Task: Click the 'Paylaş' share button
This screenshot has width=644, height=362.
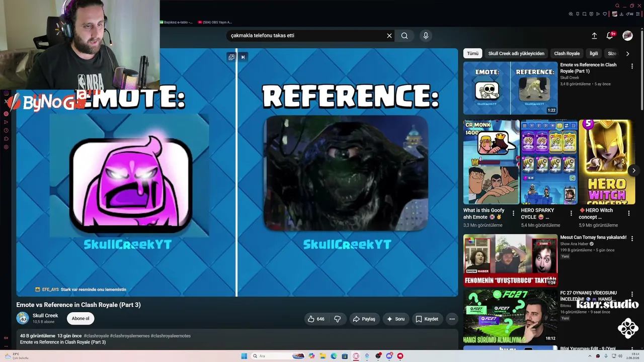Action: click(364, 319)
